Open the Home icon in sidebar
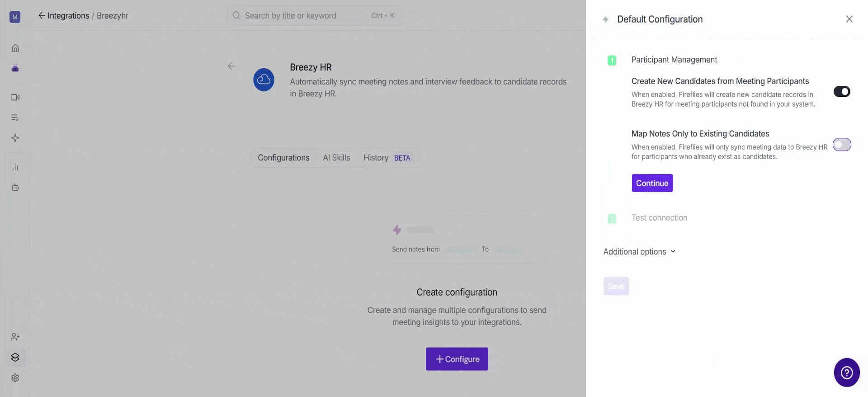Viewport: 868px width, 397px height. pyautogui.click(x=15, y=48)
